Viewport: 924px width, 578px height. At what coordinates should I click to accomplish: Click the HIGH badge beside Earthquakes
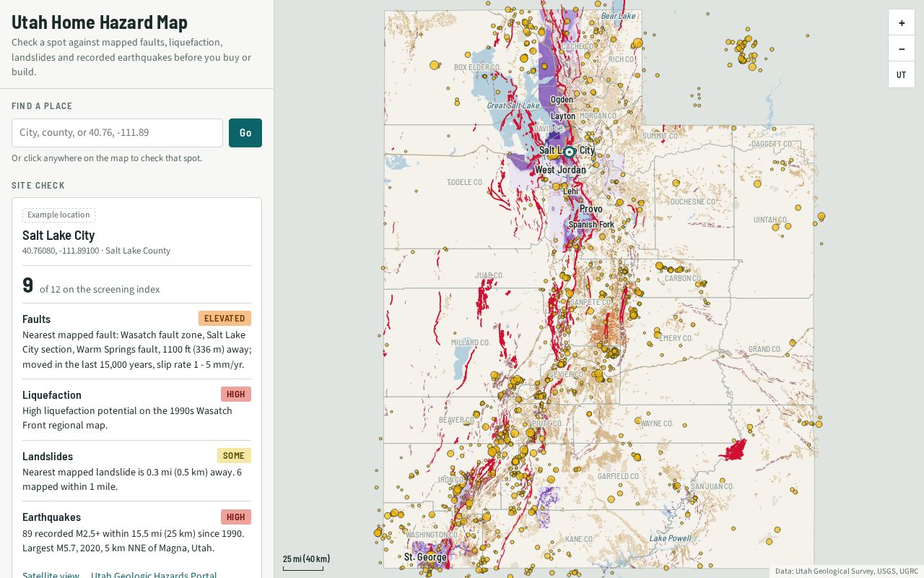(x=236, y=517)
